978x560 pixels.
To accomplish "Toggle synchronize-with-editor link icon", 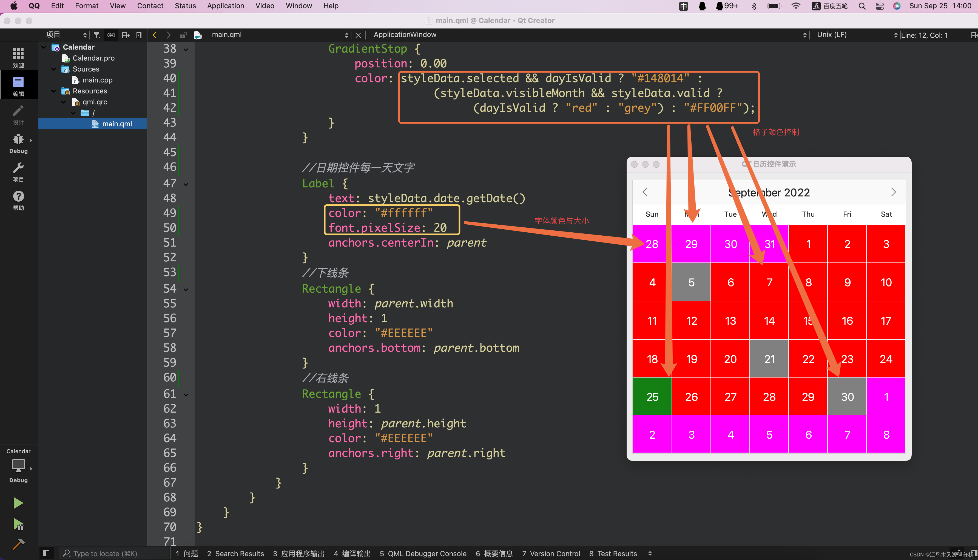I will 111,35.
